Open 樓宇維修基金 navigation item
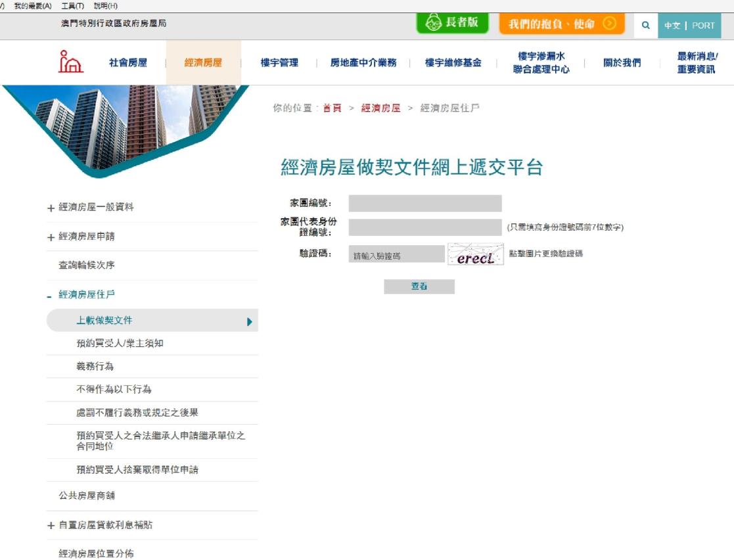 point(453,63)
